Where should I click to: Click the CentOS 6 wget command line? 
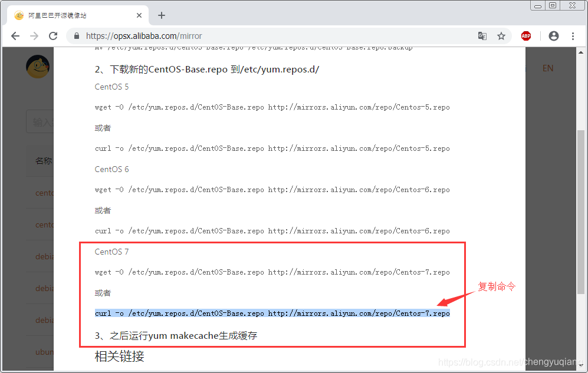(272, 190)
